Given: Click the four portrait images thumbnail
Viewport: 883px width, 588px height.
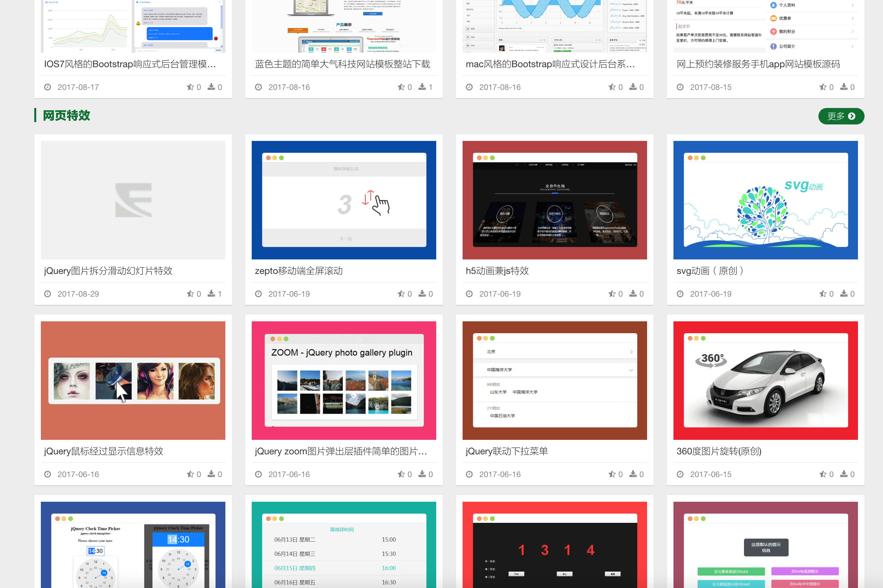Looking at the screenshot, I should pyautogui.click(x=133, y=380).
